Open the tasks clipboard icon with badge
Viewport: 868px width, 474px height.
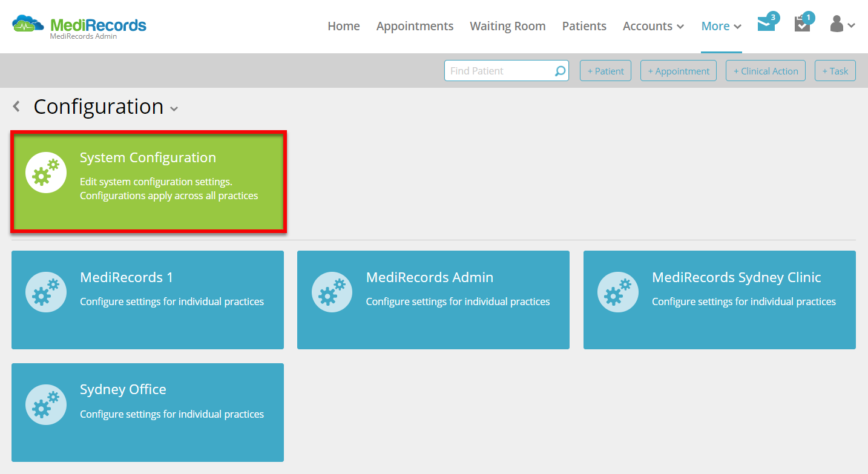pos(802,24)
